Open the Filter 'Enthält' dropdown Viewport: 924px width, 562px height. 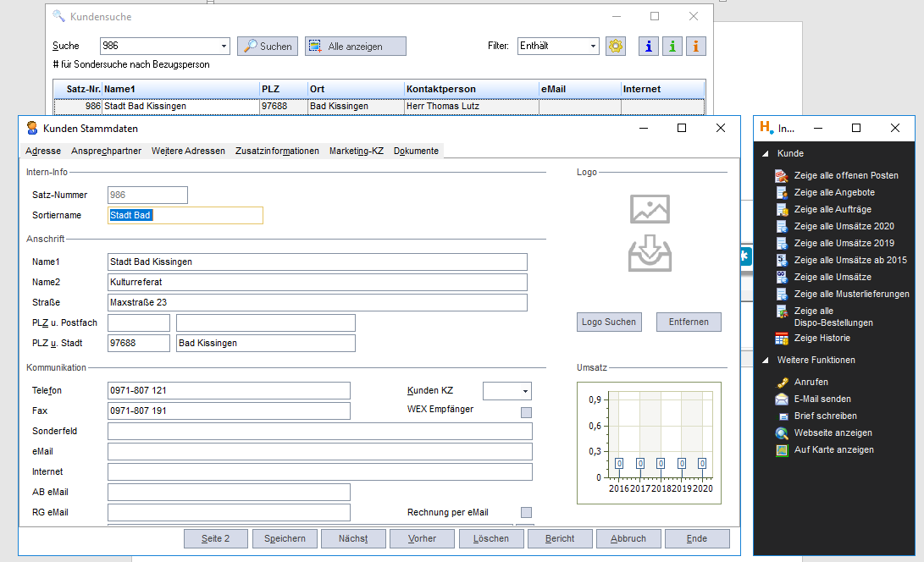click(592, 46)
